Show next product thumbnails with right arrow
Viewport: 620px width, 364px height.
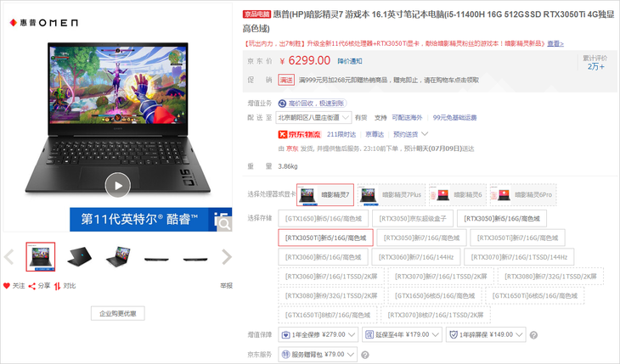click(226, 256)
